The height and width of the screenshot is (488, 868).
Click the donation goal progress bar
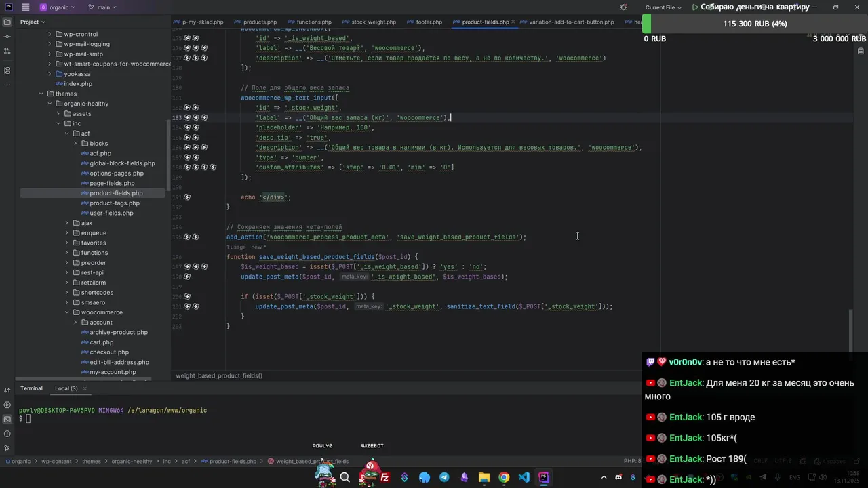coord(755,24)
